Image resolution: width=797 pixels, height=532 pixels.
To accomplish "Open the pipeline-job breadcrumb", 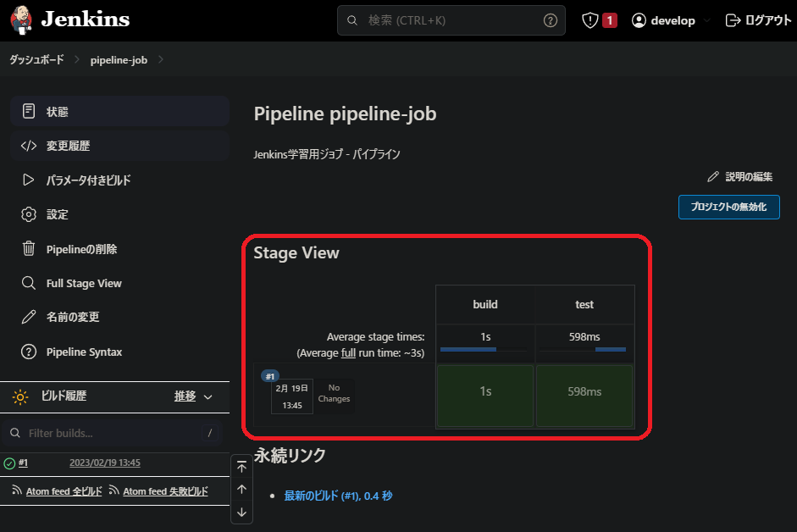I will click(119, 60).
